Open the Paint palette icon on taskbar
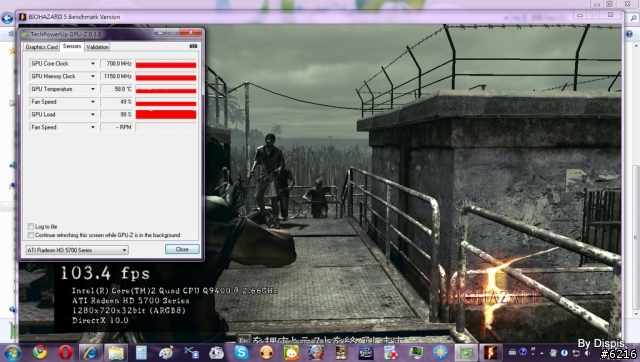Viewport: 640px width, 362px height. [166, 353]
